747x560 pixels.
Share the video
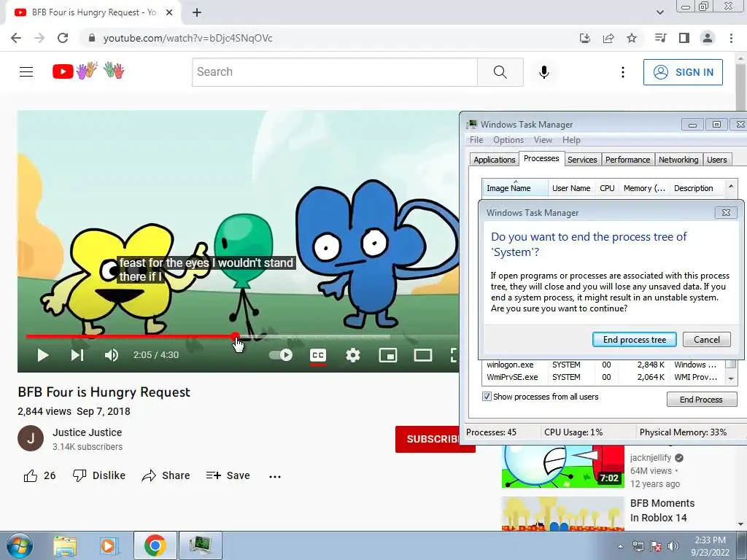point(166,475)
